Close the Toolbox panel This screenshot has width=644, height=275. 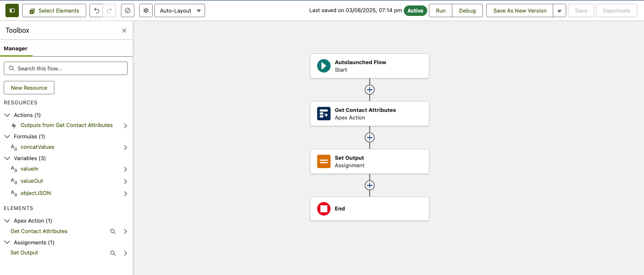coord(124,31)
